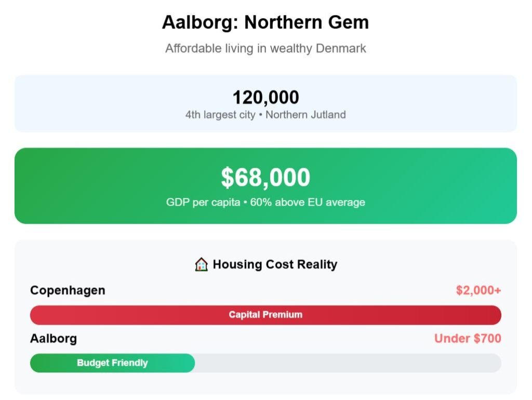Click the gray unfilled part of Aalborg bar
This screenshot has height=400, width=532.
pyautogui.click(x=347, y=363)
